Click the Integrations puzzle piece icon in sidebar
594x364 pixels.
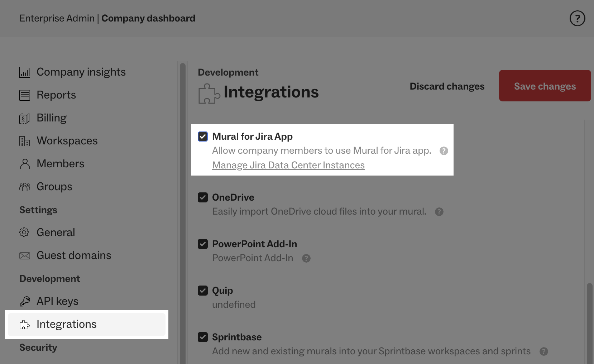(x=24, y=324)
